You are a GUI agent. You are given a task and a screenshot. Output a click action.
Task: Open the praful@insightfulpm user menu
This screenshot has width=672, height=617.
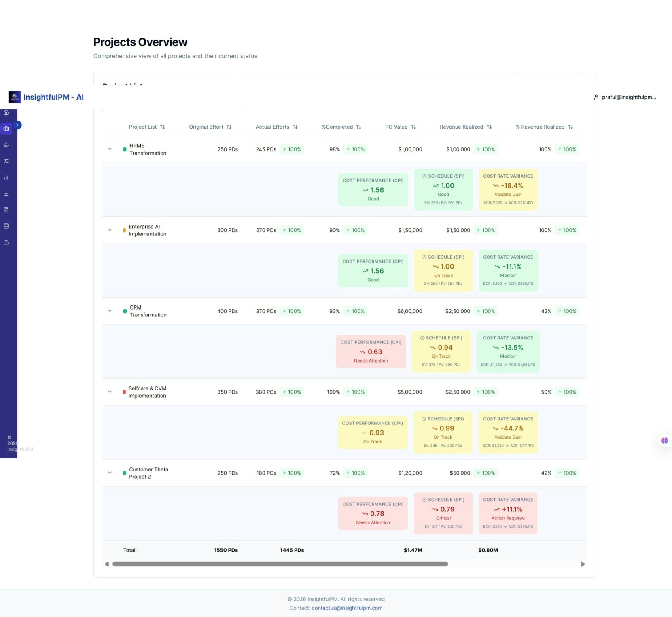(x=625, y=97)
